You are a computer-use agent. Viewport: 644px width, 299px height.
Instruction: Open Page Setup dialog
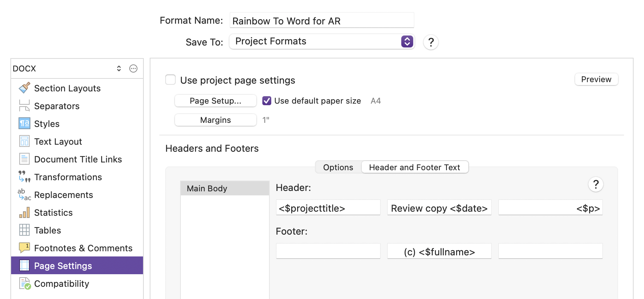click(216, 101)
